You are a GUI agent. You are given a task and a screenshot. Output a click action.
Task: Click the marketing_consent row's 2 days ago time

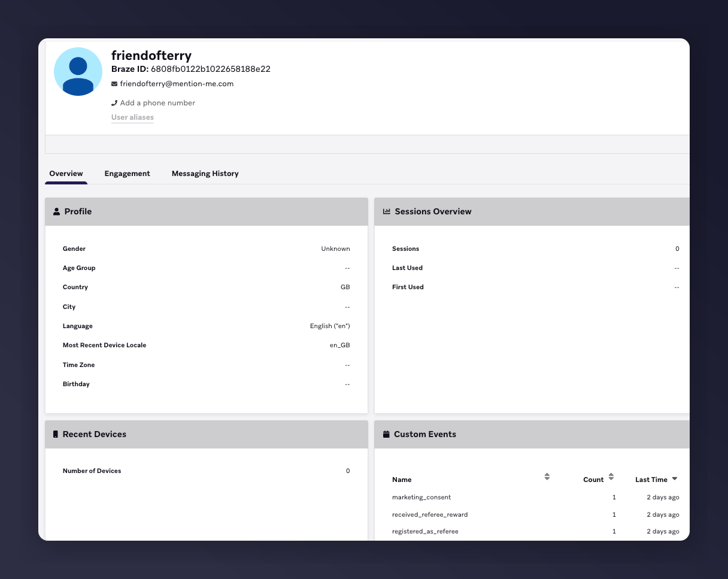[663, 498]
